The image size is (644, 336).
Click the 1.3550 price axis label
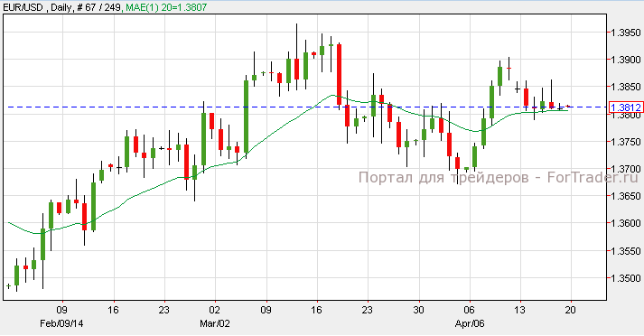click(626, 251)
